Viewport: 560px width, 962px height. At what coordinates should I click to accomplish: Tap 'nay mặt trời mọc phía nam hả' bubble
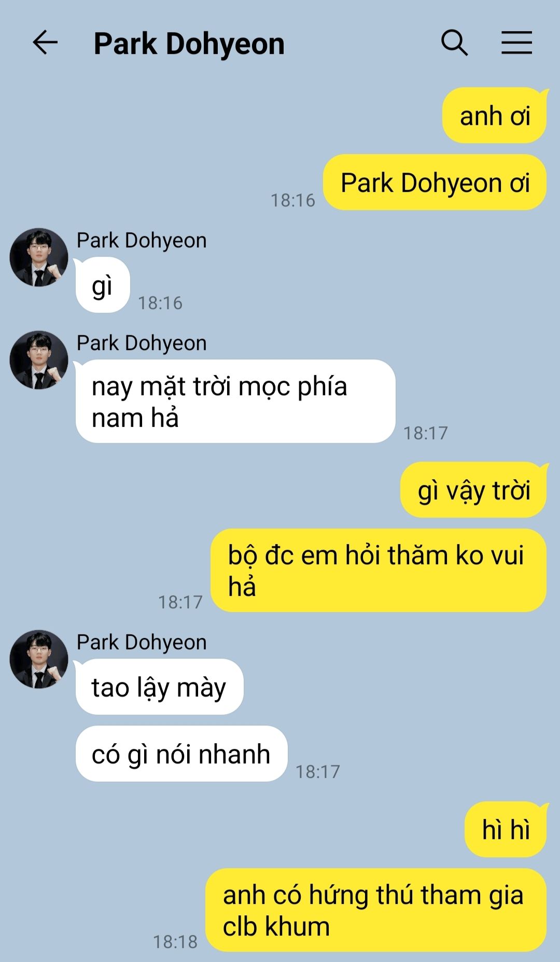click(x=235, y=401)
